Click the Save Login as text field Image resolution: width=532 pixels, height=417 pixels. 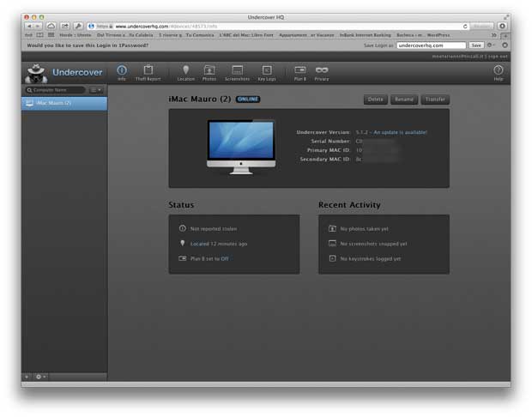431,45
